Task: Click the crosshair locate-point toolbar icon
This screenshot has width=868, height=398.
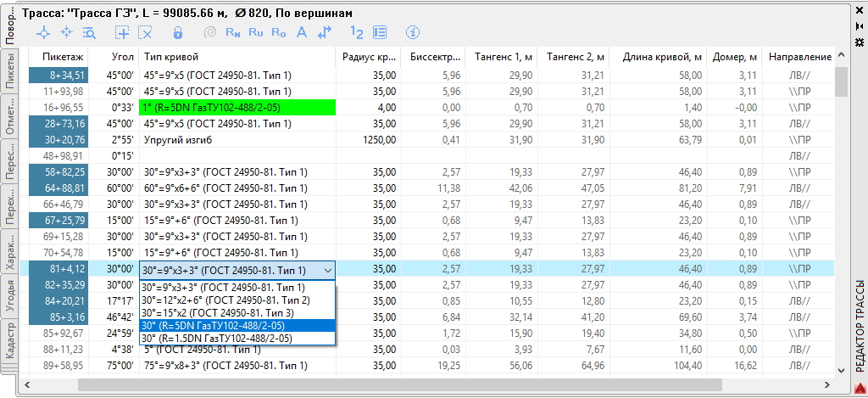Action: pos(44,32)
